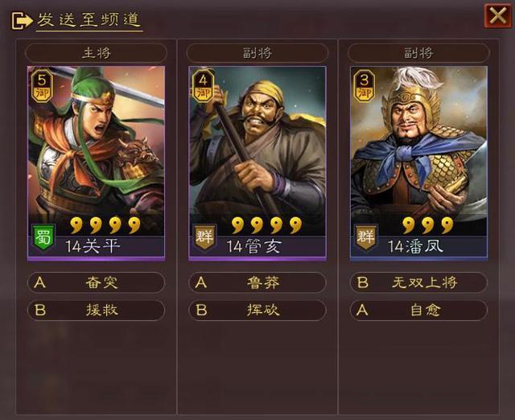Click the send-to-channel arrow icon
The height and width of the screenshot is (420, 515).
click(22, 21)
